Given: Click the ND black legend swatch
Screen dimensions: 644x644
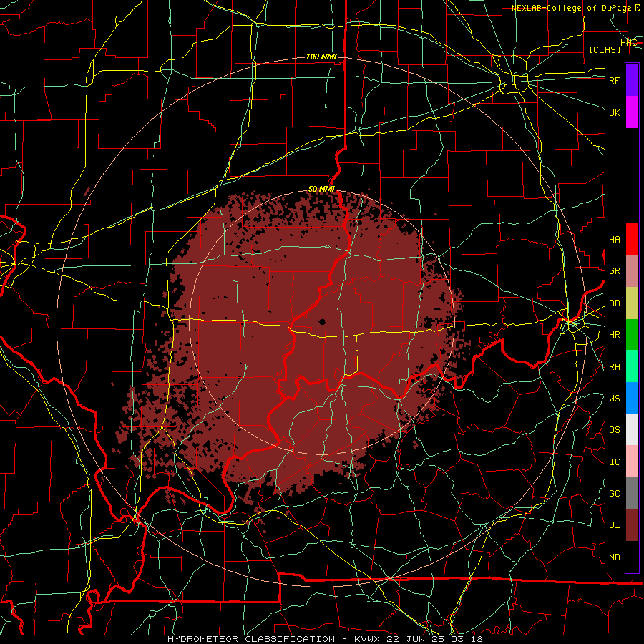Looking at the screenshot, I should click(x=632, y=557).
